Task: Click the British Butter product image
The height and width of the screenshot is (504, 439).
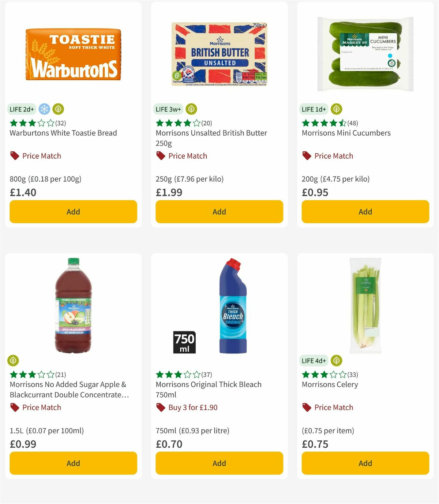Action: [219, 55]
